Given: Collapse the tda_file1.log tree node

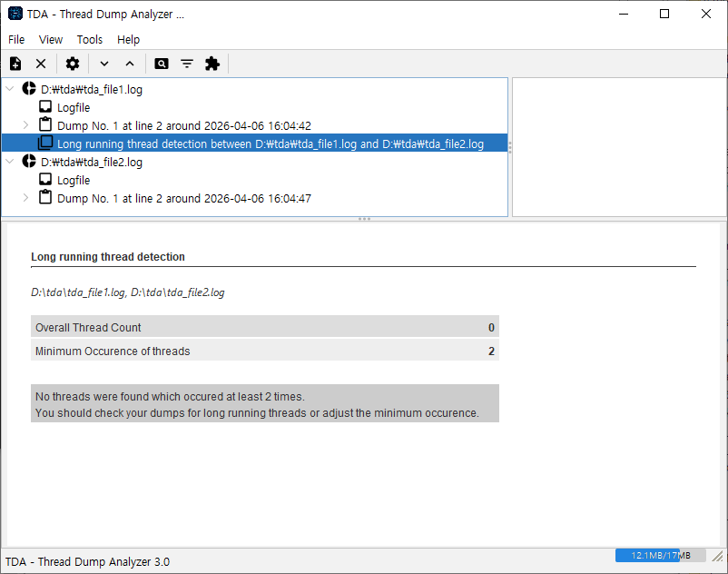Looking at the screenshot, I should click(10, 89).
